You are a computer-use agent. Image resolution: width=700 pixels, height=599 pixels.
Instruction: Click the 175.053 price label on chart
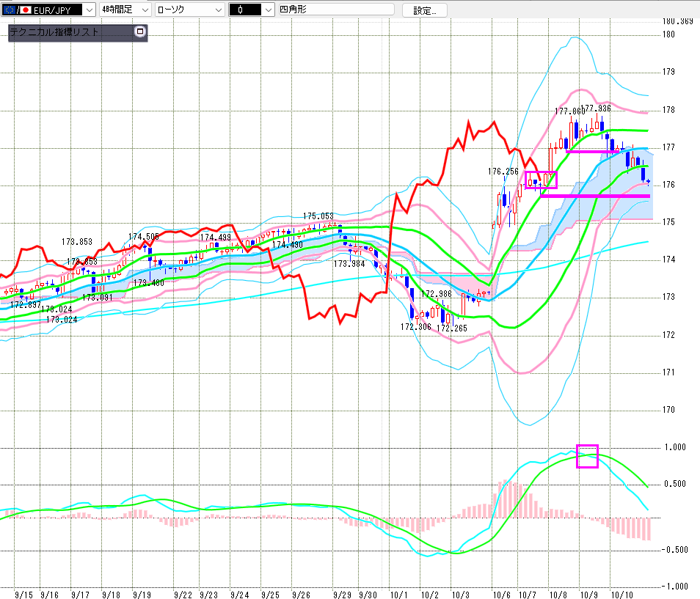click(x=318, y=216)
